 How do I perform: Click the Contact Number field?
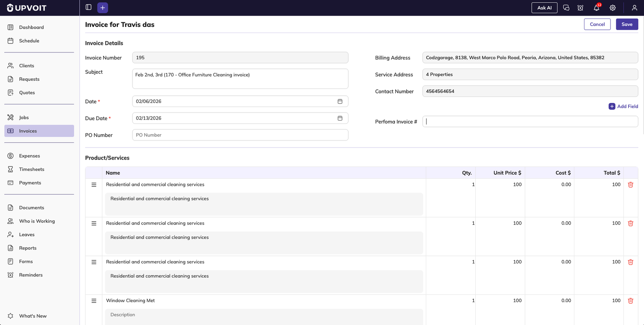[530, 91]
